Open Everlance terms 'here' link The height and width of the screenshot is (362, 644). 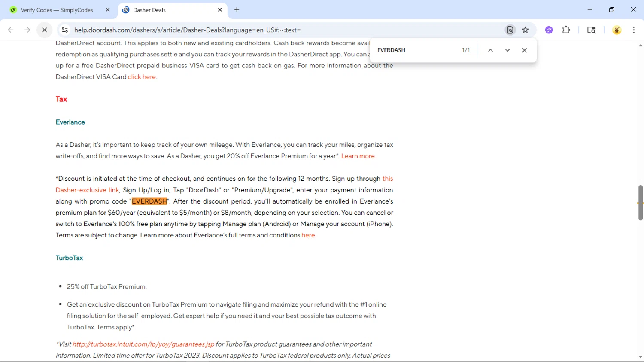(308, 235)
